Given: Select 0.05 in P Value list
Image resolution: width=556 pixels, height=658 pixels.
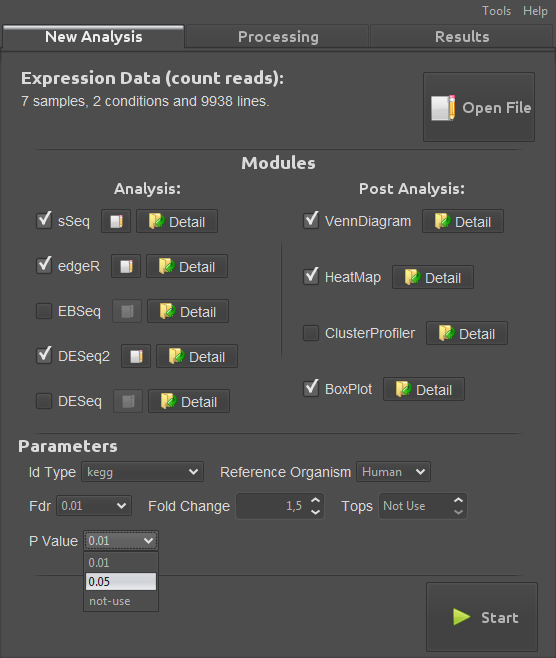Looking at the screenshot, I should pyautogui.click(x=121, y=582).
